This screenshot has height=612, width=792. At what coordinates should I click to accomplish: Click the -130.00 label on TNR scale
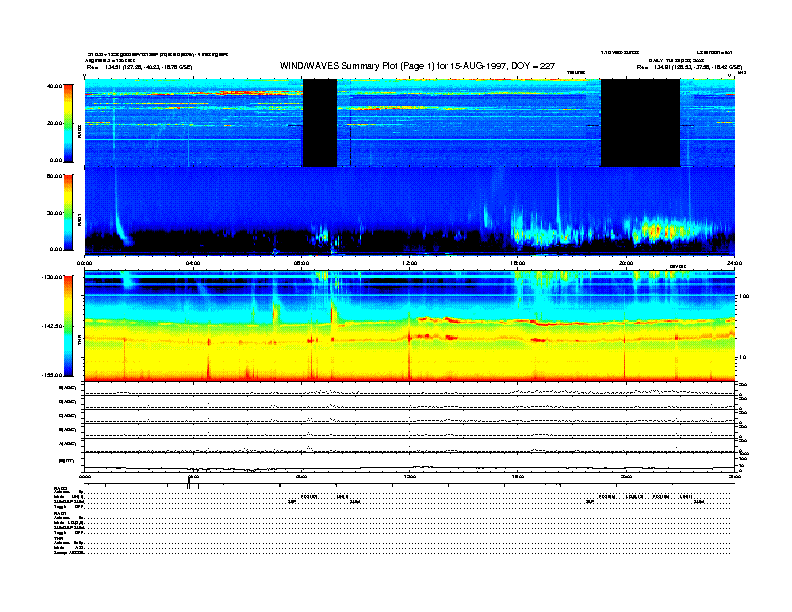tap(53, 277)
